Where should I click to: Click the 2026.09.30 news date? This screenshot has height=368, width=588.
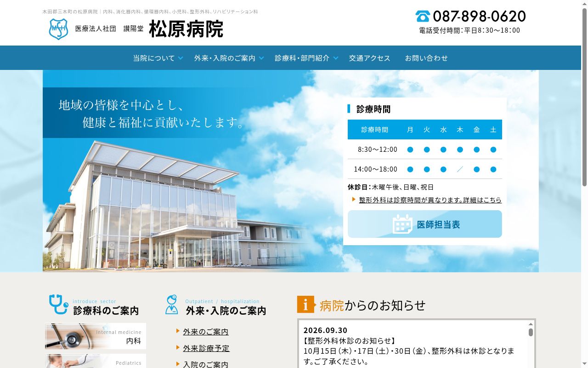coord(325,330)
